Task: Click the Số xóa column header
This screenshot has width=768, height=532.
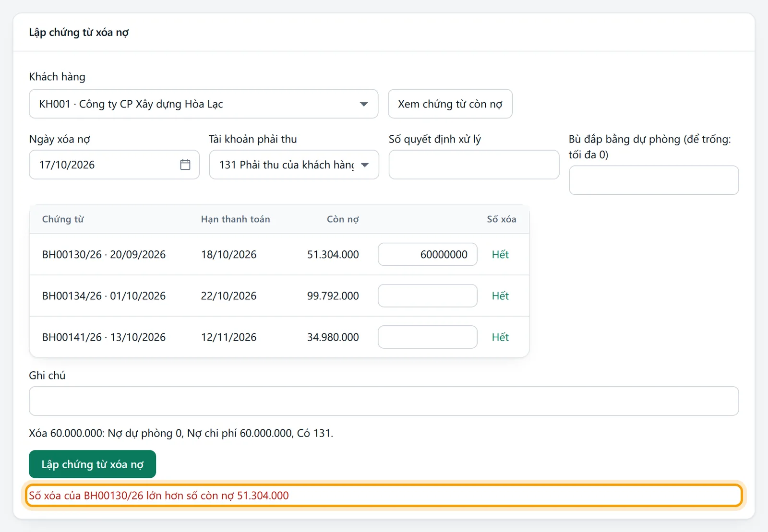Action: click(502, 219)
